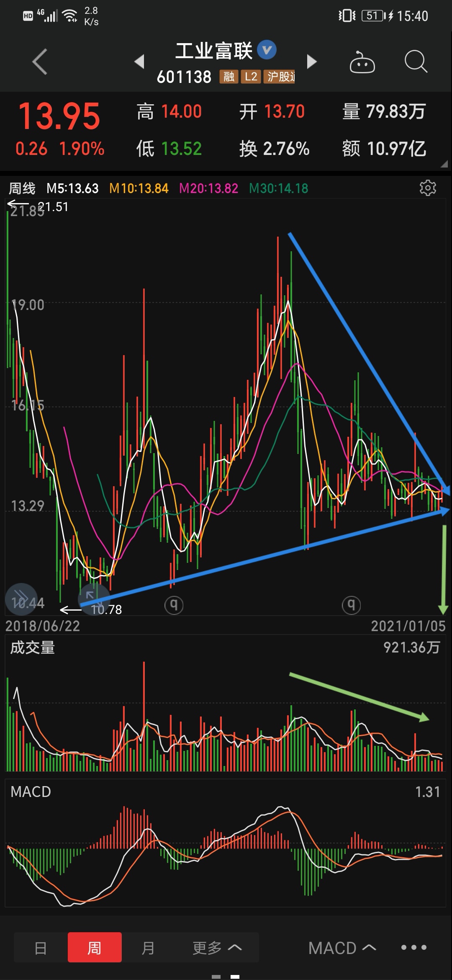
Task: Tap the double-arrow expand circle on chart
Action: pos(21,599)
